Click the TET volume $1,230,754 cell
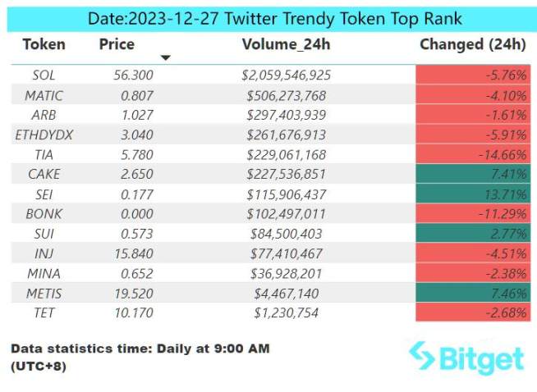This screenshot has height=392, width=537. [x=287, y=311]
